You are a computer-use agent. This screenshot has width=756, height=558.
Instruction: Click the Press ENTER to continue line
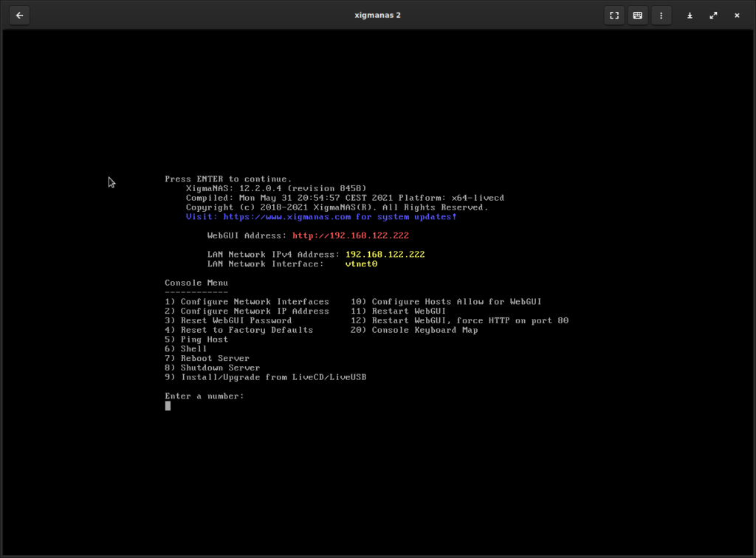[x=228, y=179]
